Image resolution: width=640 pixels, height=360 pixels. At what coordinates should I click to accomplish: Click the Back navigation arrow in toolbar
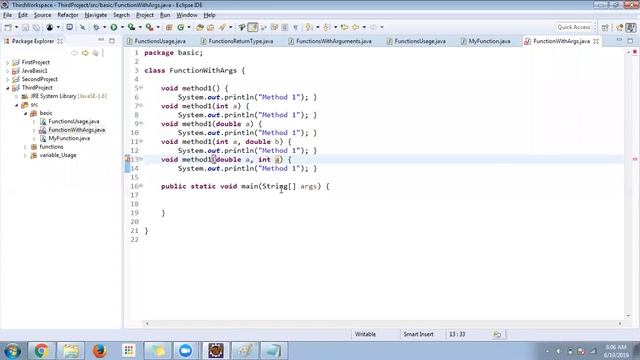(x=356, y=27)
